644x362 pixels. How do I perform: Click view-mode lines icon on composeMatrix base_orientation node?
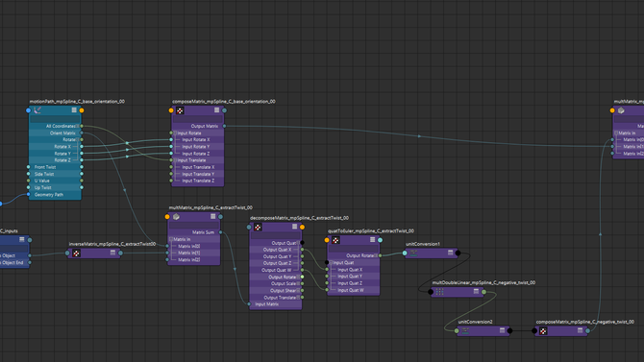click(x=216, y=110)
